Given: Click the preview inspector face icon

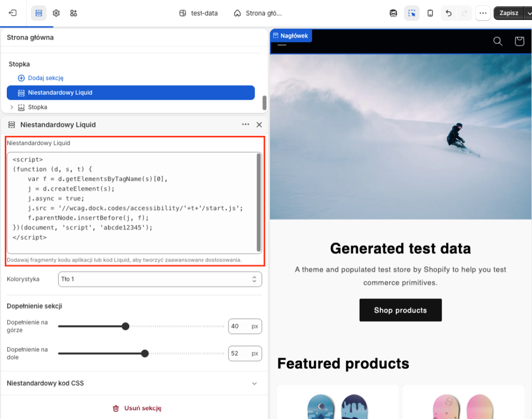Looking at the screenshot, I should click(x=393, y=13).
